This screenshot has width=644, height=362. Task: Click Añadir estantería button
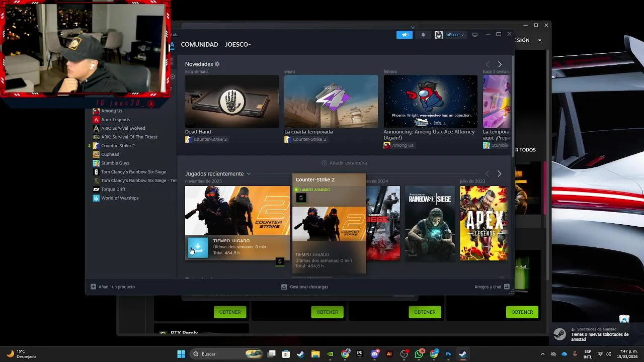345,163
